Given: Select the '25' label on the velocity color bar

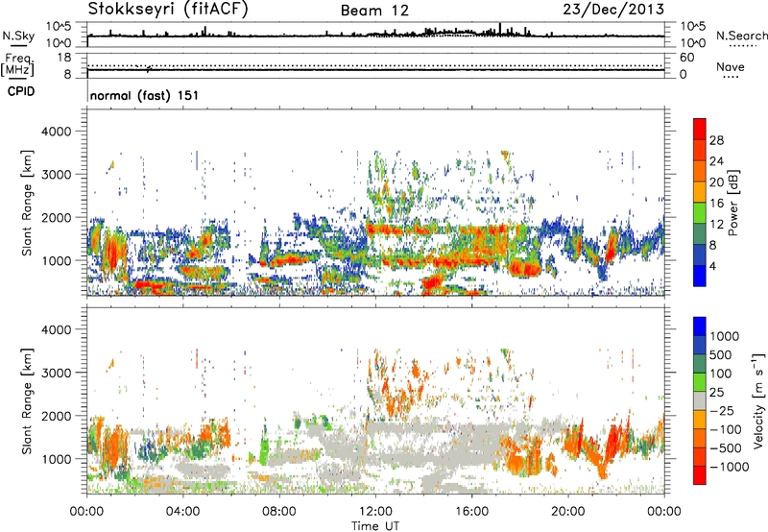Looking at the screenshot, I should tap(717, 393).
